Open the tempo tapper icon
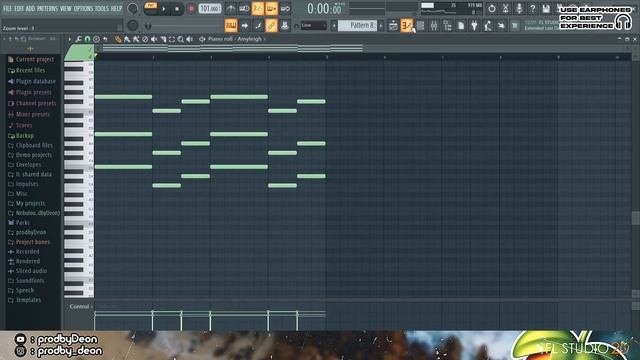The height and width of the screenshot is (360, 640). [488, 26]
